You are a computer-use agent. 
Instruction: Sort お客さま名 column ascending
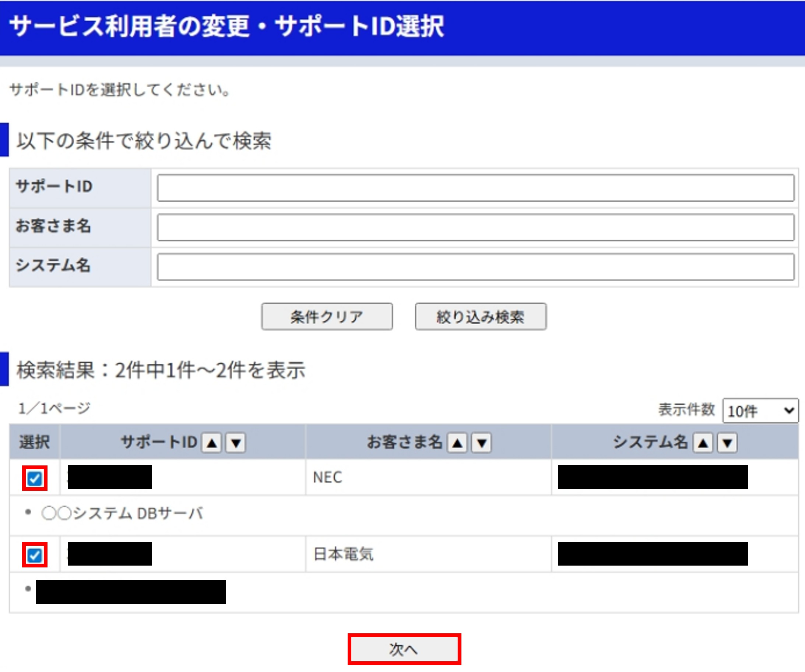457,443
